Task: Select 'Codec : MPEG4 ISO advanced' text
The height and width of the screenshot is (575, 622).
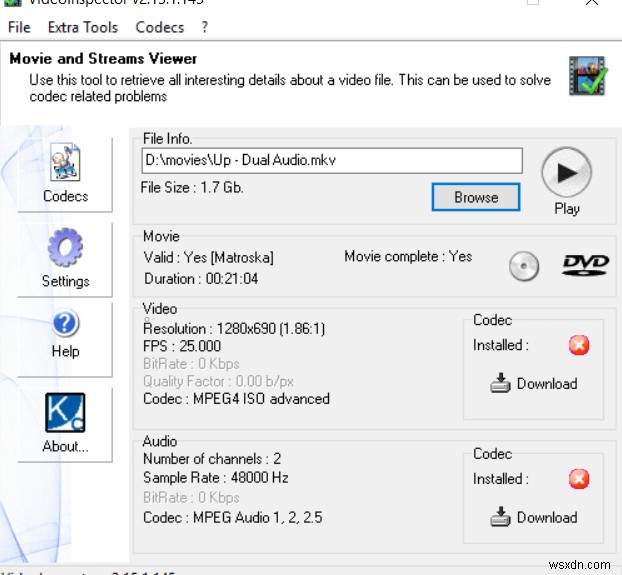Action: point(236,399)
